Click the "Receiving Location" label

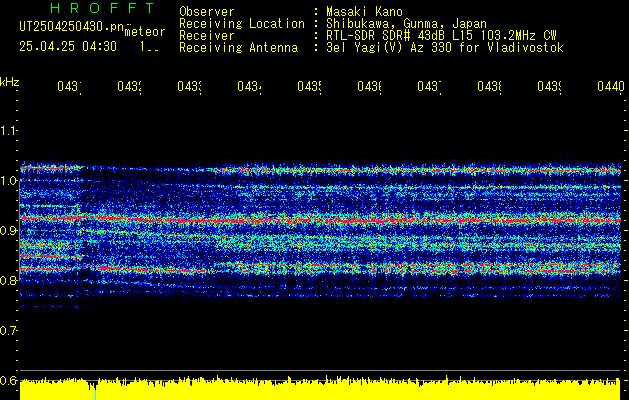pos(242,24)
